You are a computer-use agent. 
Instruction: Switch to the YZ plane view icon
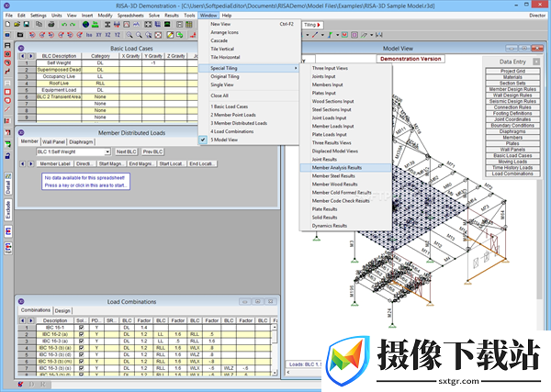118,35
